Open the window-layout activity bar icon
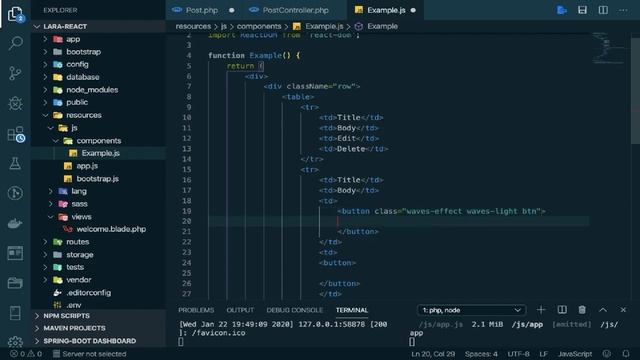The height and width of the screenshot is (360, 640). click(x=16, y=253)
